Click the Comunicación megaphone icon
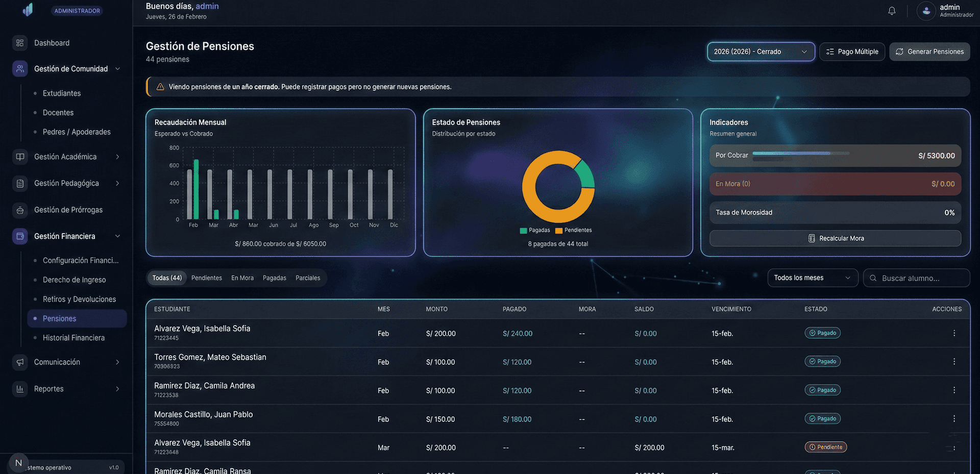Image resolution: width=980 pixels, height=474 pixels. pos(20,362)
